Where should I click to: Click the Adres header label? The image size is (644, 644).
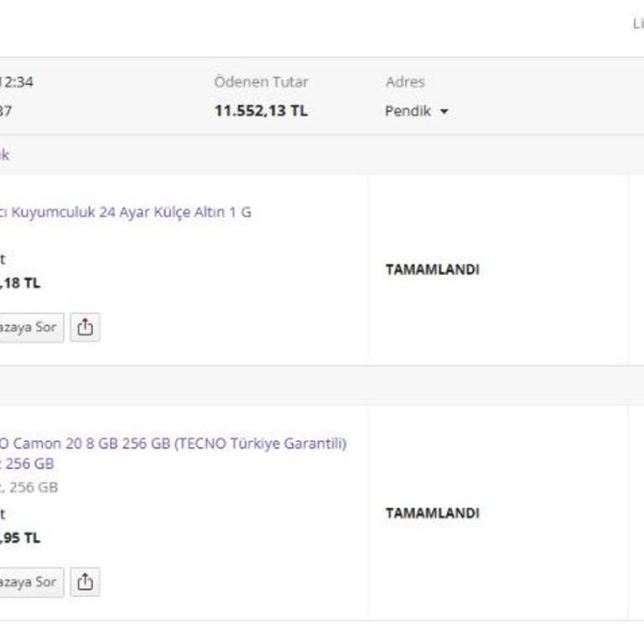(405, 82)
